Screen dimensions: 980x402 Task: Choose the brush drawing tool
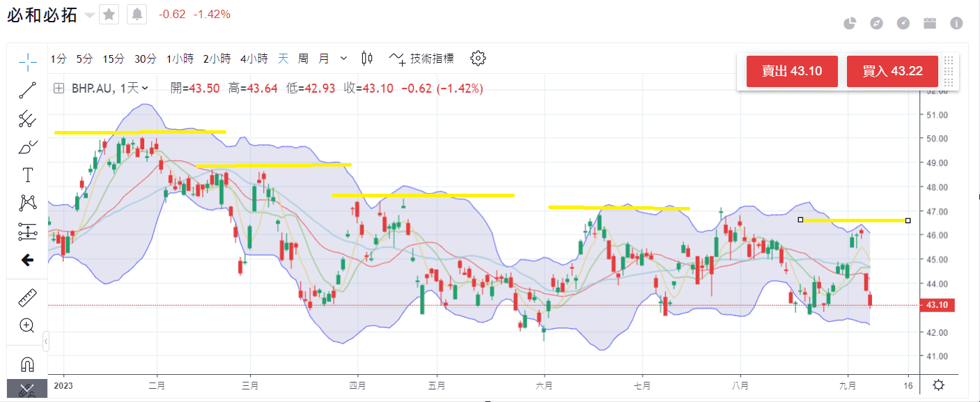[x=28, y=147]
